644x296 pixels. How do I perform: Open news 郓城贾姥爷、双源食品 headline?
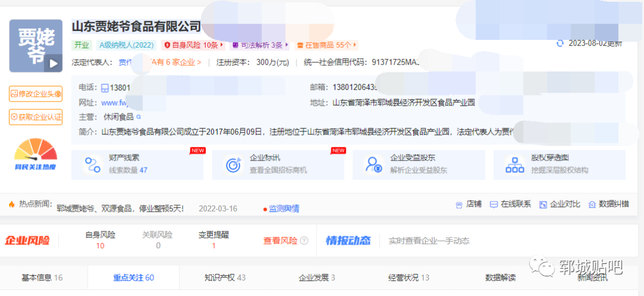[120, 208]
